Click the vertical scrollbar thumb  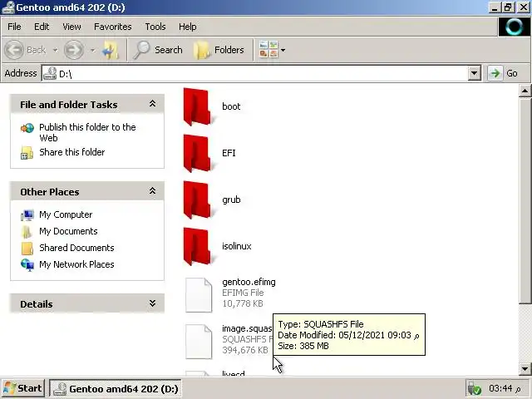click(x=525, y=200)
